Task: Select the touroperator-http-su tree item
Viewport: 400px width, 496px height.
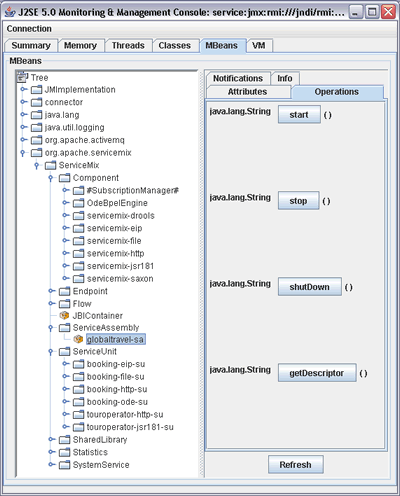Action: tap(125, 415)
